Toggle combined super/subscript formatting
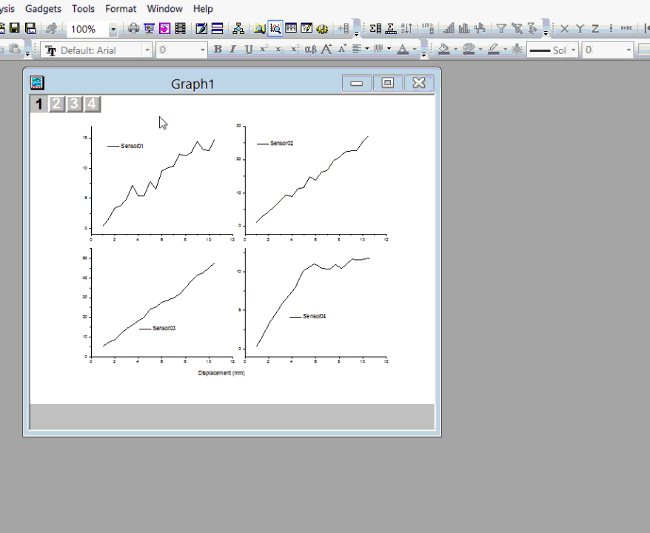Viewport: 650px width, 533px height. [294, 49]
